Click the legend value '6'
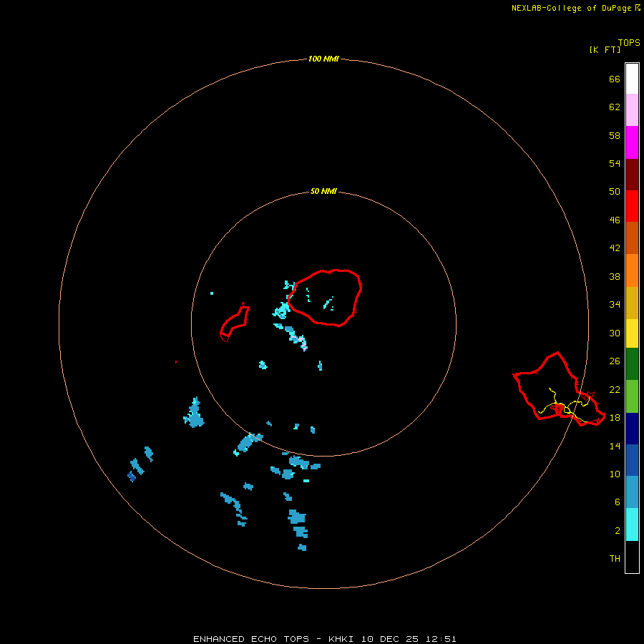This screenshot has height=644, width=644. (x=617, y=502)
